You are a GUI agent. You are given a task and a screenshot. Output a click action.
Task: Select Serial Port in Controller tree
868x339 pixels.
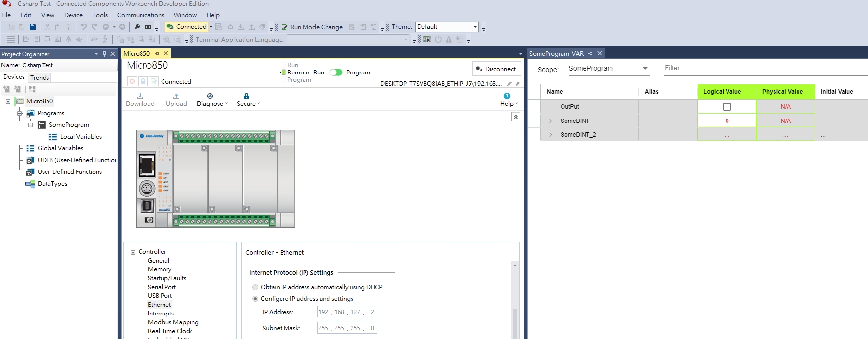click(x=162, y=287)
